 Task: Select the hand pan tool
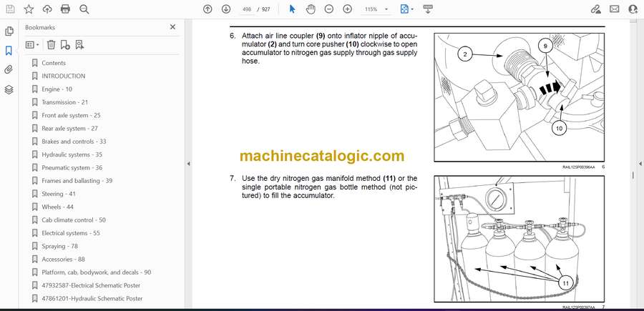pos(311,9)
